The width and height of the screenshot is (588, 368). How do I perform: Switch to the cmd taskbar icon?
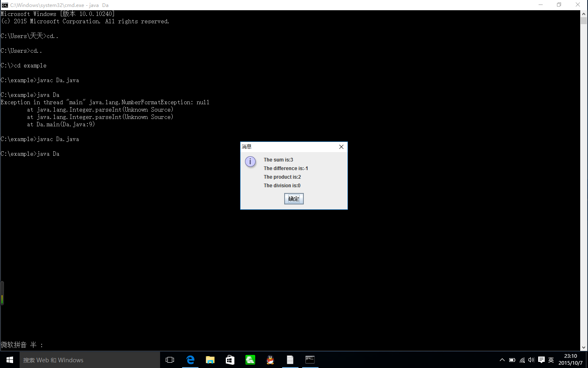point(310,360)
